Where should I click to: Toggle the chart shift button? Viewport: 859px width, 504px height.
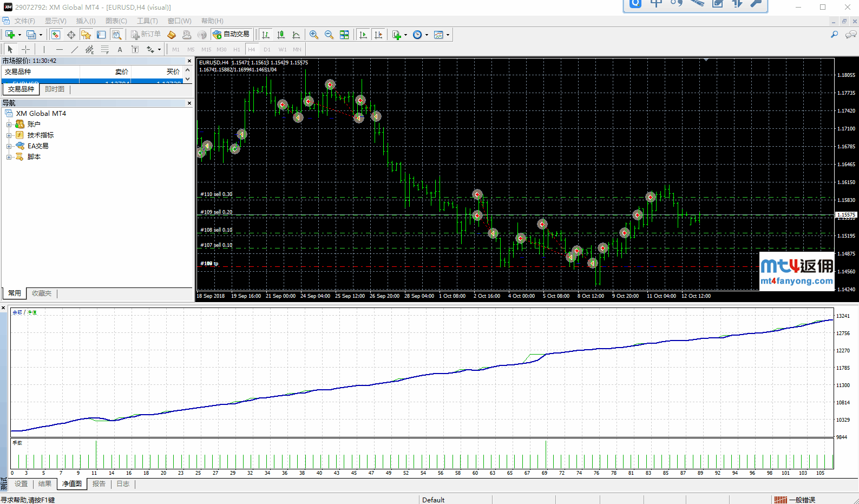[x=378, y=35]
